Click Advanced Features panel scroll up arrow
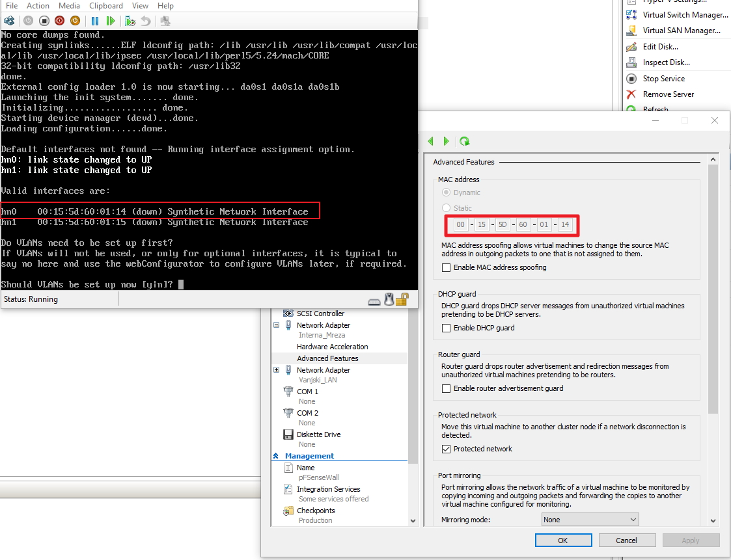Viewport: 731px width, 560px height. (713, 159)
